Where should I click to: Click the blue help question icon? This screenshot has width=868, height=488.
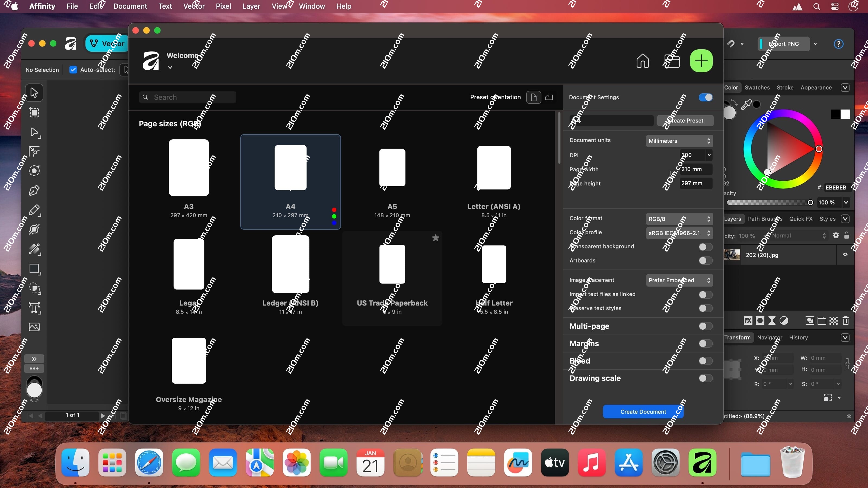point(838,44)
